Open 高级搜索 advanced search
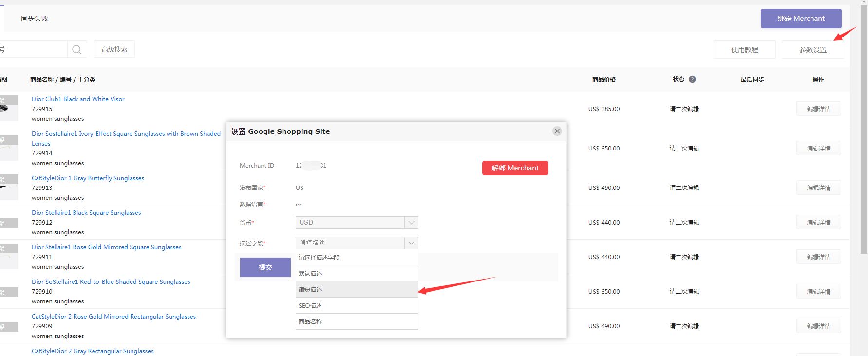Viewport: 868px width, 356px height. pyautogui.click(x=114, y=49)
